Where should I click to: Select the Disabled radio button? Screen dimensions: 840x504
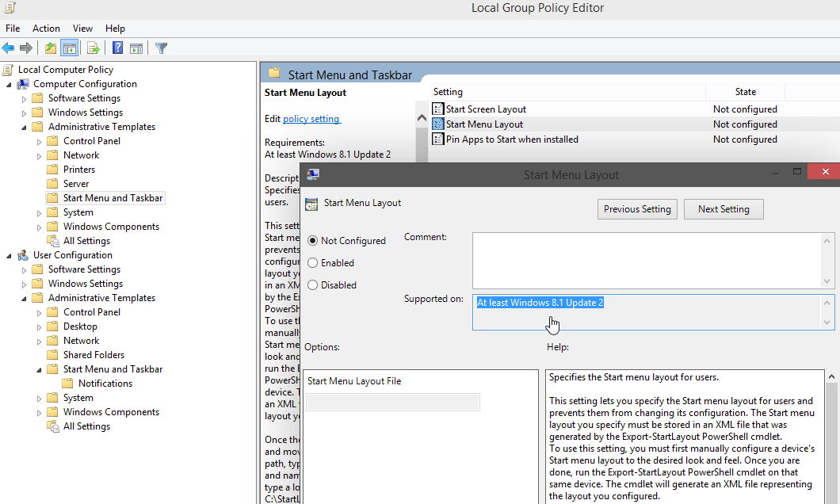(312, 285)
